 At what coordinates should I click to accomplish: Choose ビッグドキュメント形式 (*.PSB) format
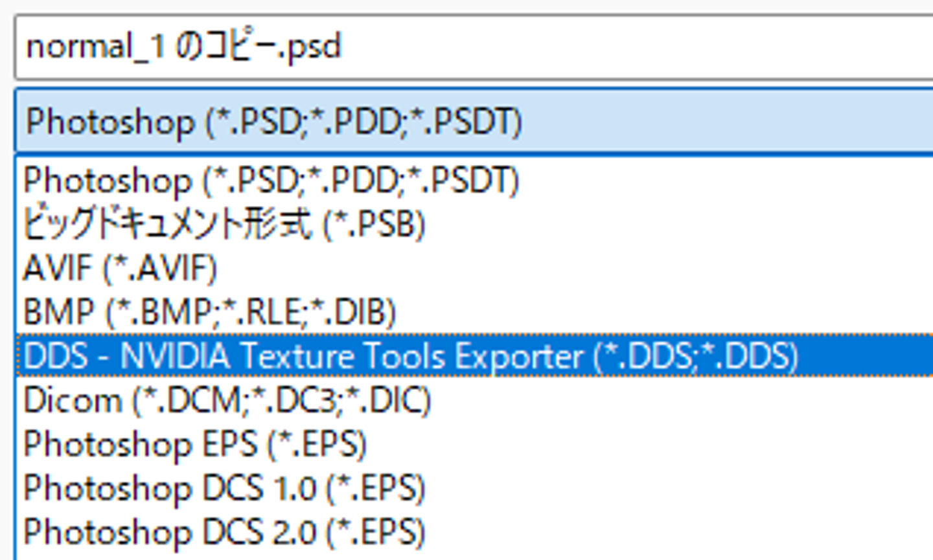pos(224,225)
